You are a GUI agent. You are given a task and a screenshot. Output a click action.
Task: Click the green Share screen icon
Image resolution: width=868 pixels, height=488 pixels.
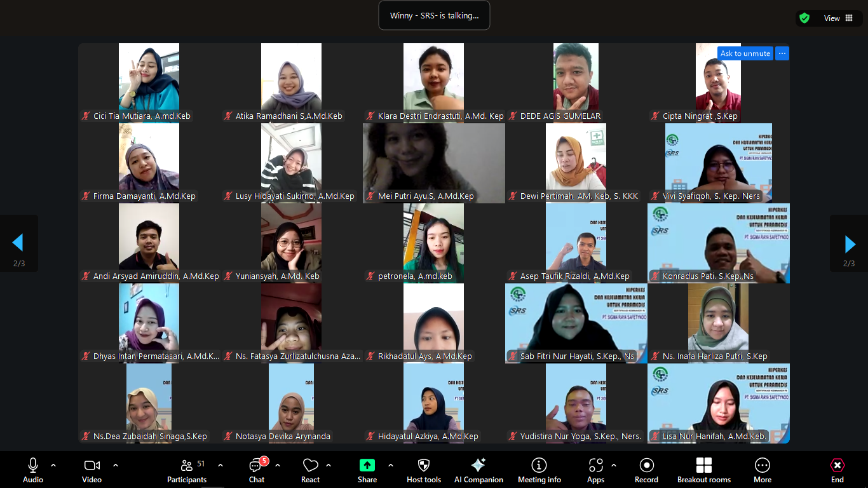[x=367, y=466]
